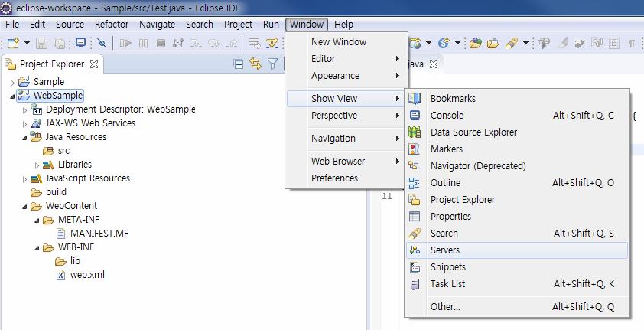
Task: Click the New wizard toolbar icon
Action: tap(13, 43)
